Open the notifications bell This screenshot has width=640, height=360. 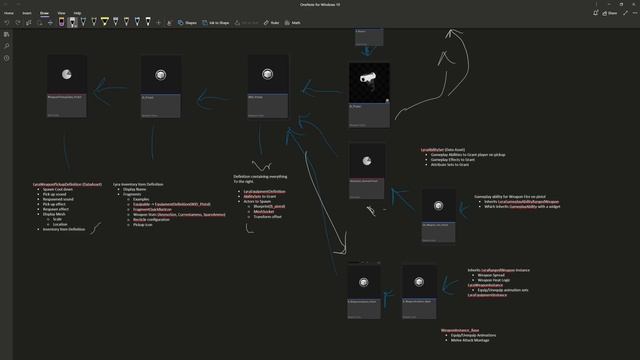pyautogui.click(x=596, y=13)
